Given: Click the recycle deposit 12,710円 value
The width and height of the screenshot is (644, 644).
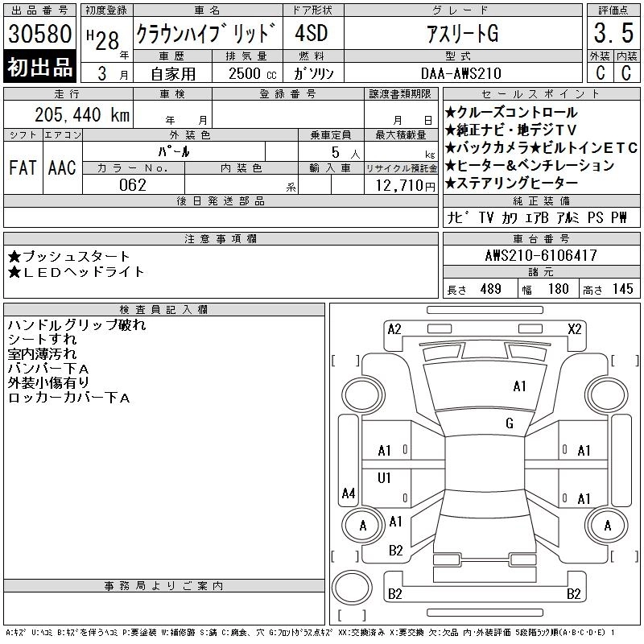Looking at the screenshot, I should (405, 186).
